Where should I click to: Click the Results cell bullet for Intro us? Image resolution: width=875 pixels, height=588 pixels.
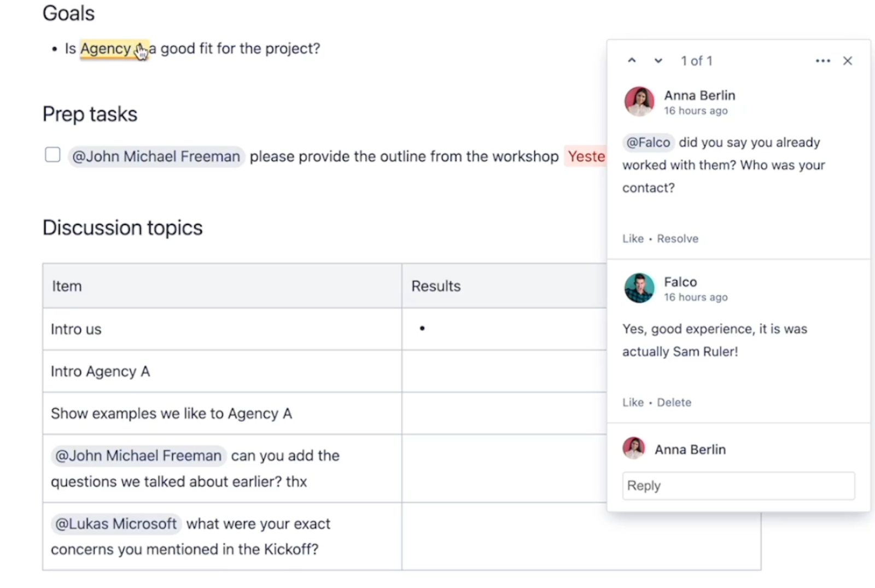(422, 329)
